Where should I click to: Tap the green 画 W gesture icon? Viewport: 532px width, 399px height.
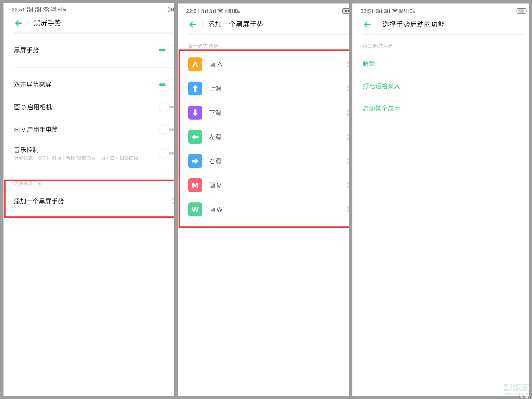coord(195,209)
